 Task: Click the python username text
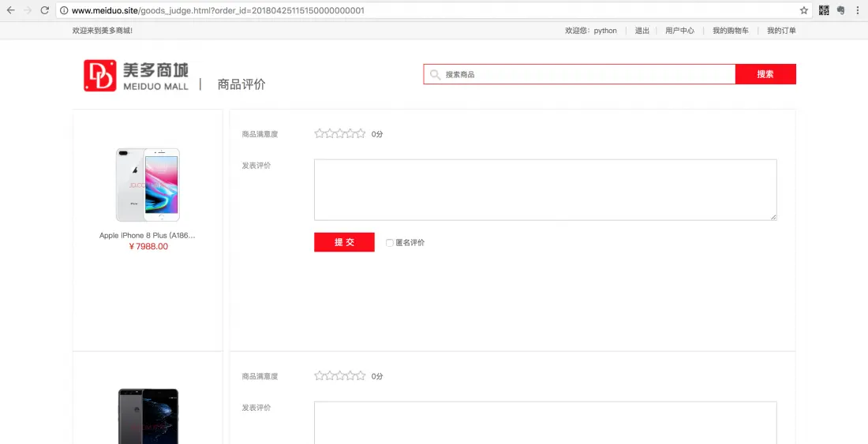[x=605, y=31]
